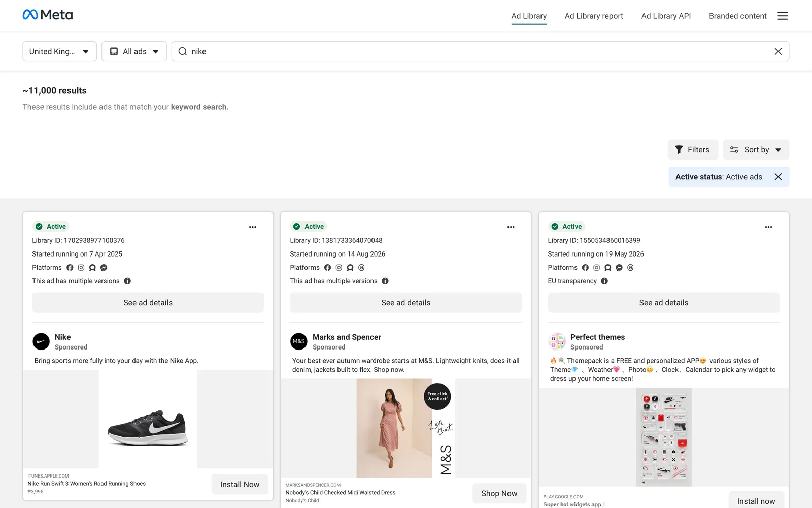Image resolution: width=812 pixels, height=508 pixels.
Task: Click Threads icon on Marks and Spencer ad
Action: point(361,268)
